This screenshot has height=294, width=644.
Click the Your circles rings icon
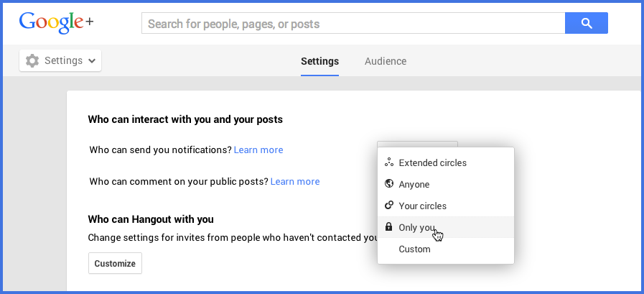click(x=388, y=205)
